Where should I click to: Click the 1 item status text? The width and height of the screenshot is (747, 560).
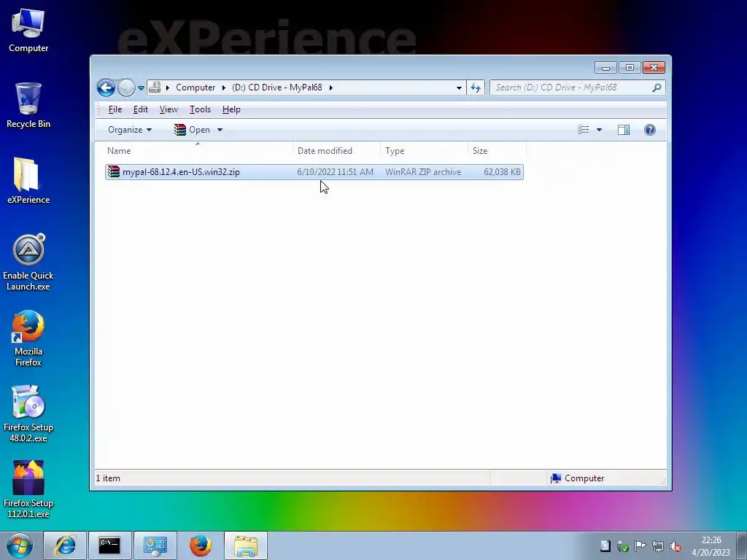pyautogui.click(x=108, y=478)
